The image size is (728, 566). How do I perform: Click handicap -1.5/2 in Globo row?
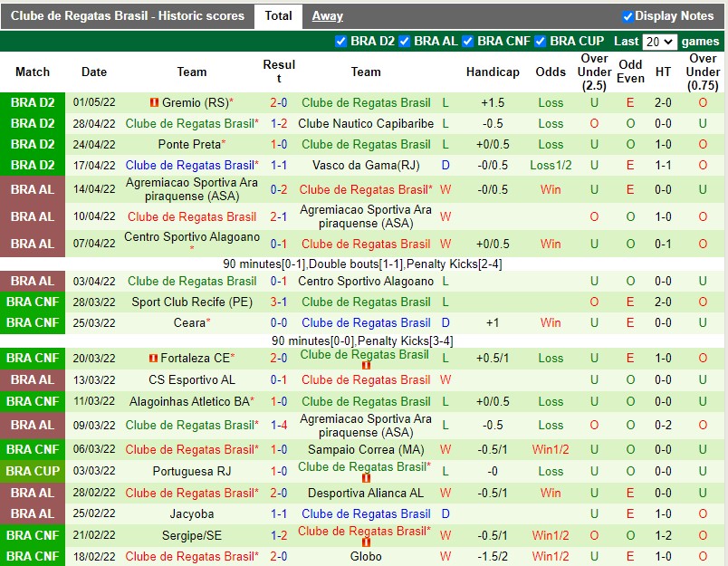493,556
